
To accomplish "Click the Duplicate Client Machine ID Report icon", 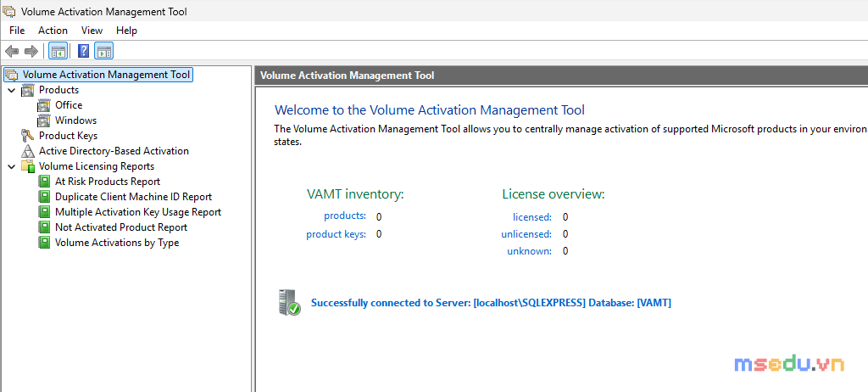I will coord(44,197).
